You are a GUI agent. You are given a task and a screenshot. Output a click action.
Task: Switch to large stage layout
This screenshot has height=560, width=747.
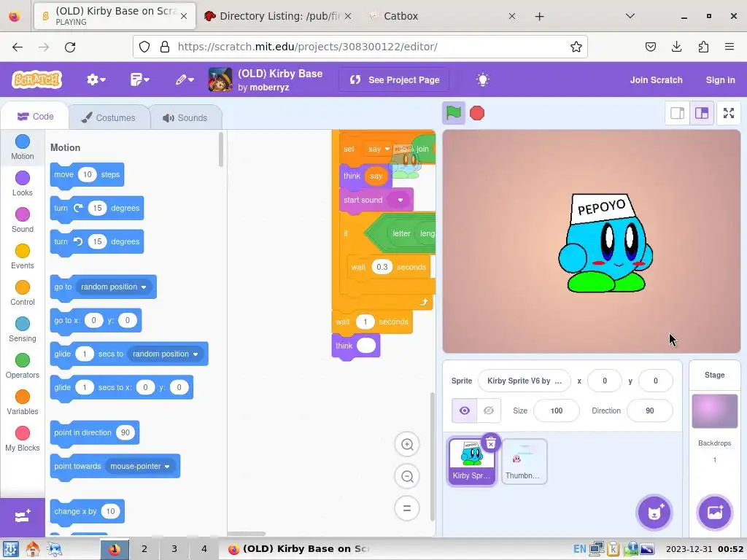pos(702,113)
